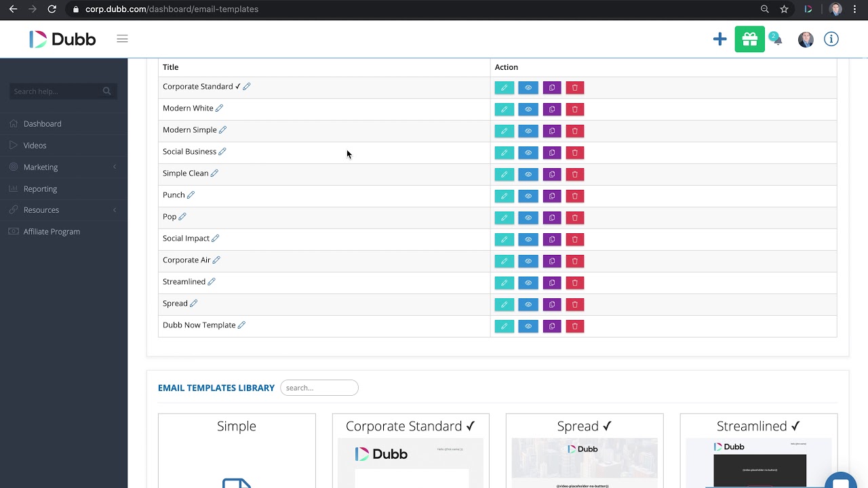Click the 'Corporate Air' title text
868x488 pixels.
tap(186, 260)
